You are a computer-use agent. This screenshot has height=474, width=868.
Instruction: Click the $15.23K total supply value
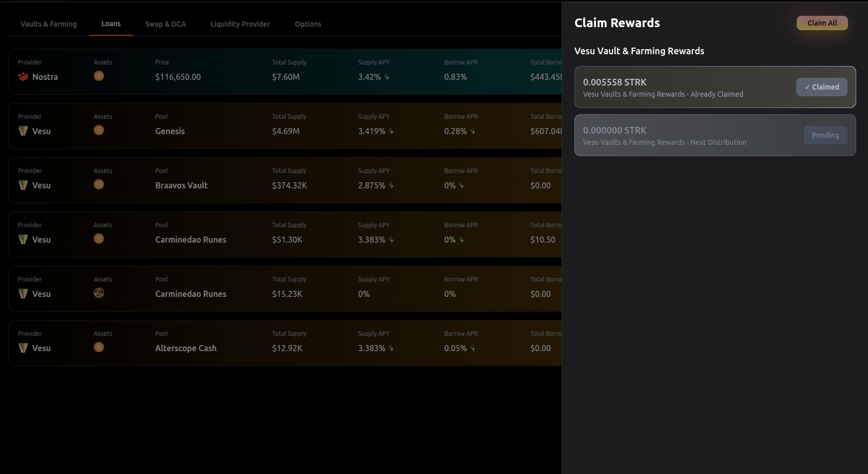[x=287, y=294]
